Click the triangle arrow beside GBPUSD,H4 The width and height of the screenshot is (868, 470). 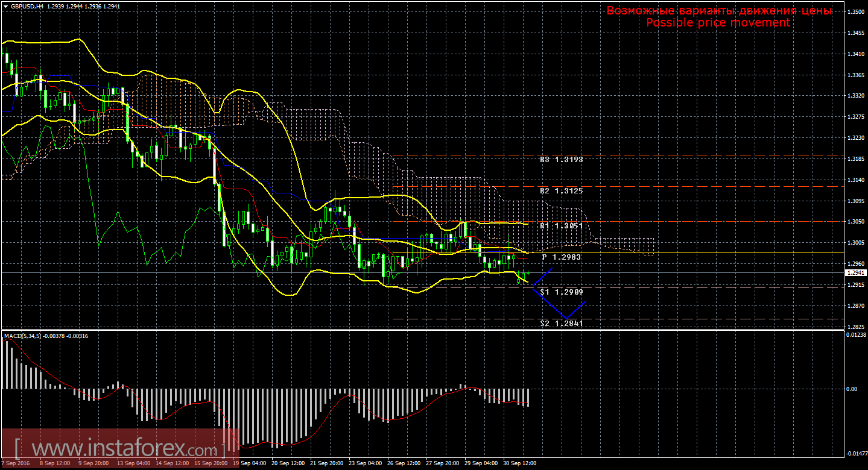(x=5, y=6)
